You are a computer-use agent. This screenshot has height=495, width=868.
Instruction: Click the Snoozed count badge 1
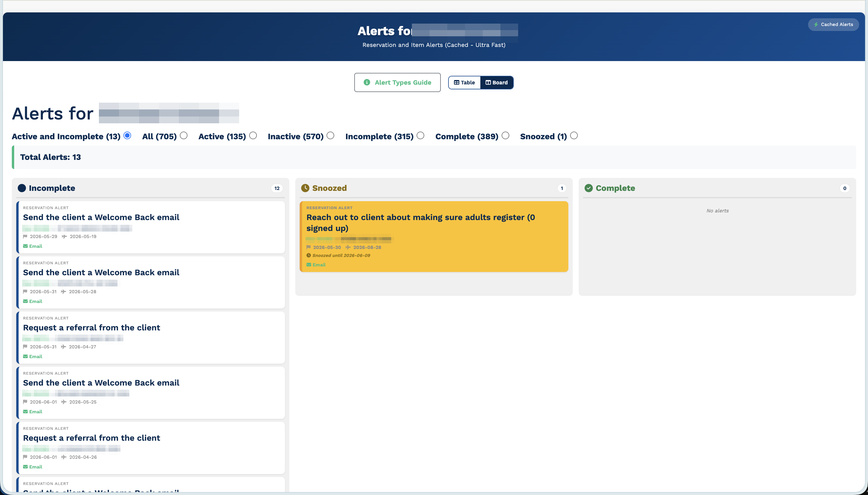coord(562,188)
